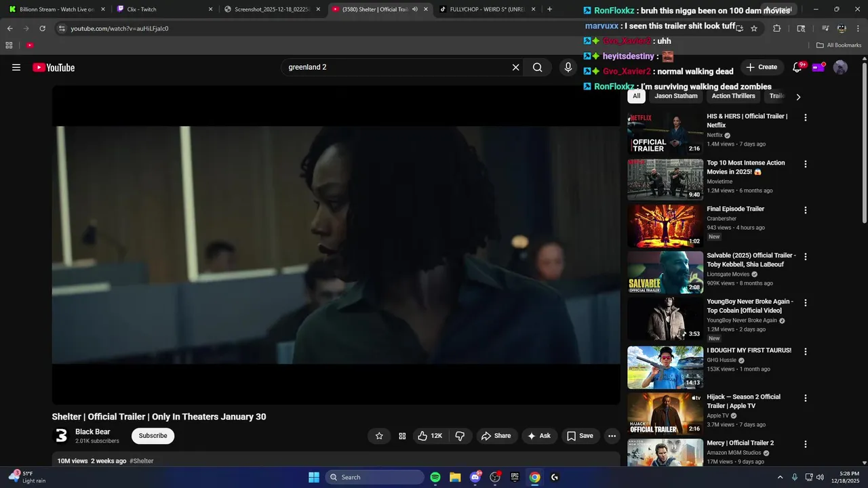Select the 'Action Thrillers' filter chip
The height and width of the screenshot is (488, 868).
733,96
